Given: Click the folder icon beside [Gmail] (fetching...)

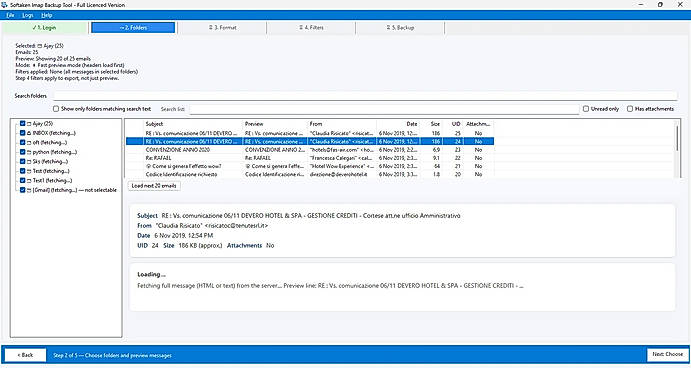Looking at the screenshot, I should click(x=29, y=190).
